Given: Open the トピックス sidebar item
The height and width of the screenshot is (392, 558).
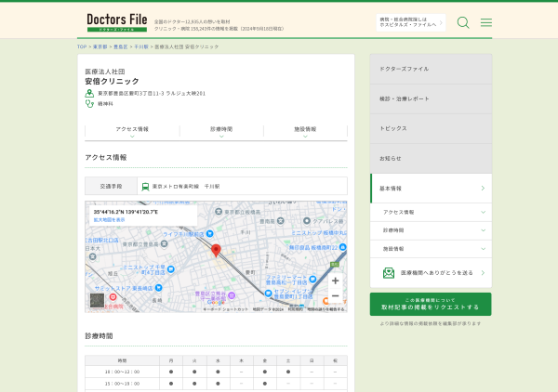Looking at the screenshot, I should tap(431, 128).
